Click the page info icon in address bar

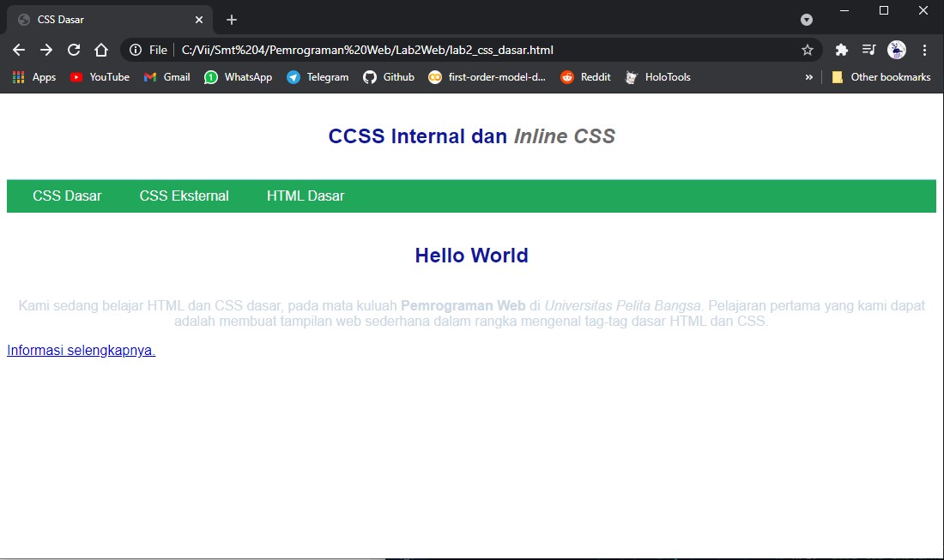click(x=137, y=50)
